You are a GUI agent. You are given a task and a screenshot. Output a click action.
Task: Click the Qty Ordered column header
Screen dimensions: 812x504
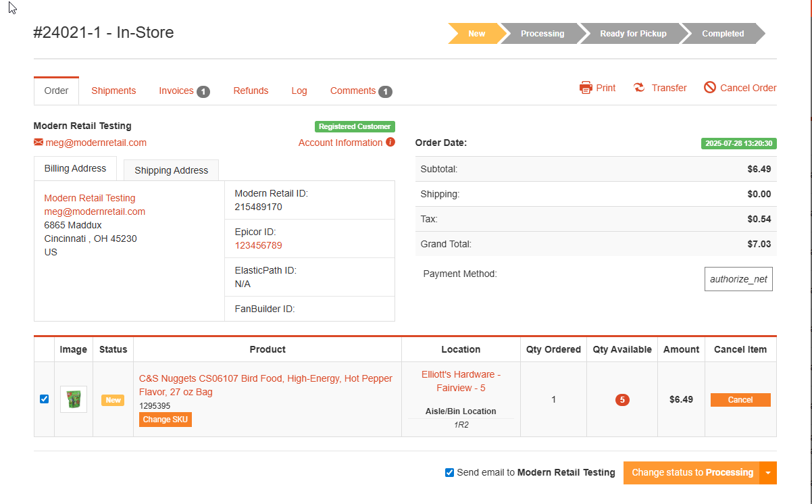pyautogui.click(x=554, y=349)
